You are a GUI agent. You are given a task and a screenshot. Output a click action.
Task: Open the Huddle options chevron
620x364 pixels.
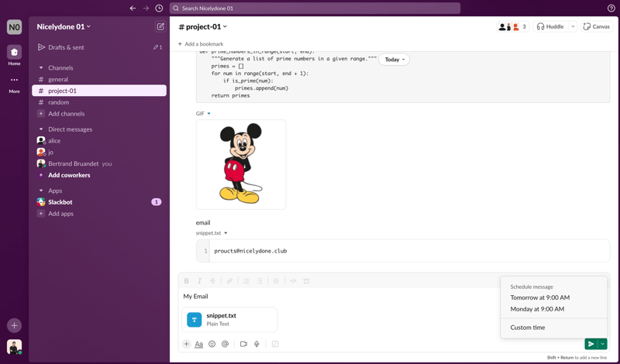click(x=573, y=26)
